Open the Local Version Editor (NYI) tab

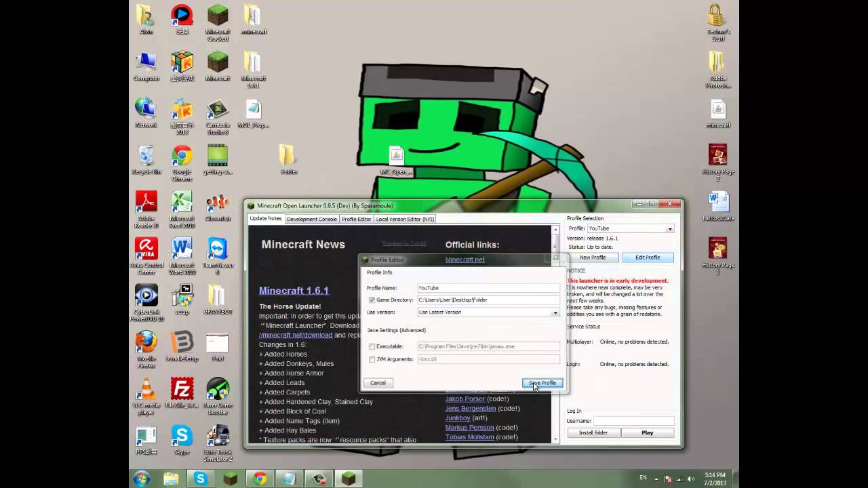tap(405, 219)
